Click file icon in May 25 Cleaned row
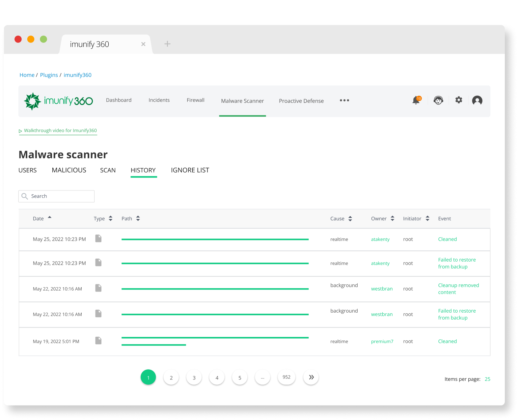The height and width of the screenshot is (420, 518). [98, 238]
